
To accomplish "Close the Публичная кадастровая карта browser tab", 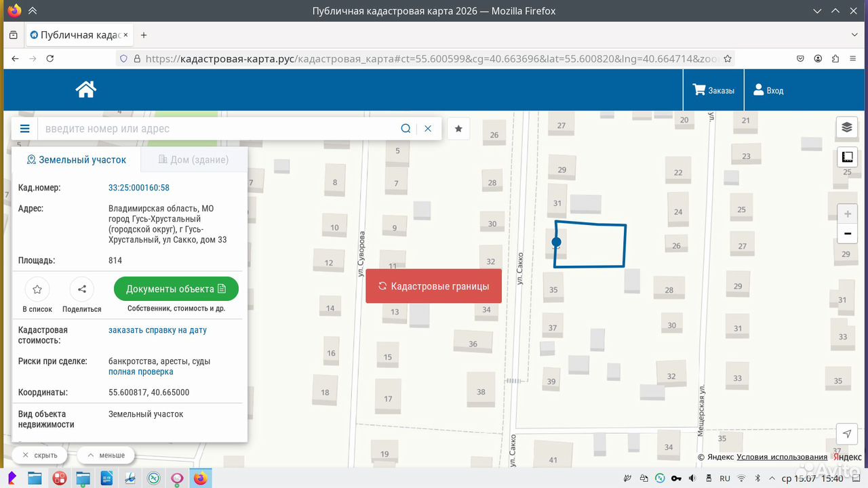I will click(125, 35).
